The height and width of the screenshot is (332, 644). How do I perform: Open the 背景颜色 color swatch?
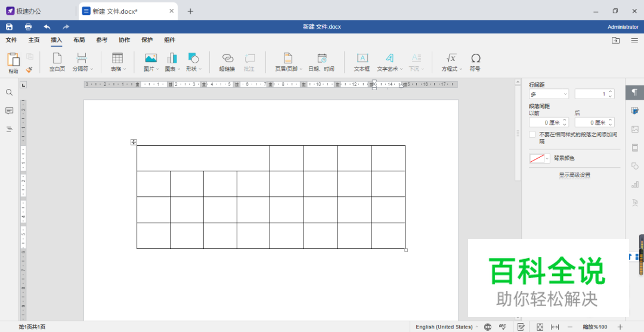point(539,158)
